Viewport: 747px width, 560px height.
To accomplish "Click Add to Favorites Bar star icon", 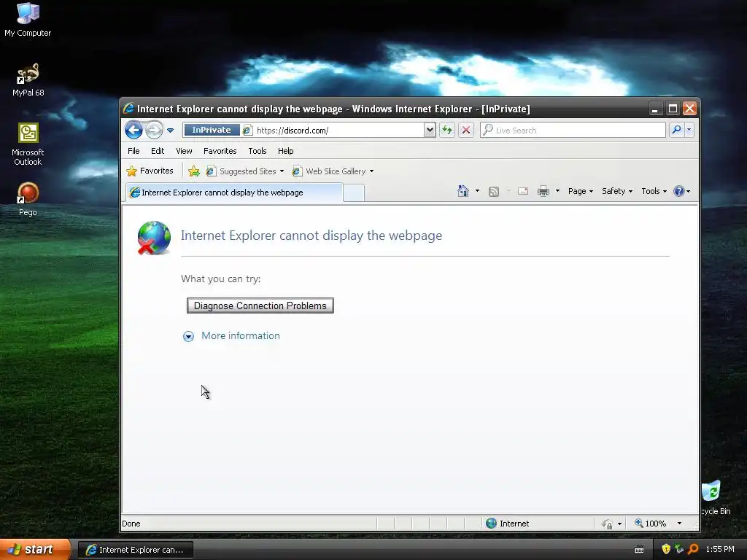I will (x=194, y=171).
